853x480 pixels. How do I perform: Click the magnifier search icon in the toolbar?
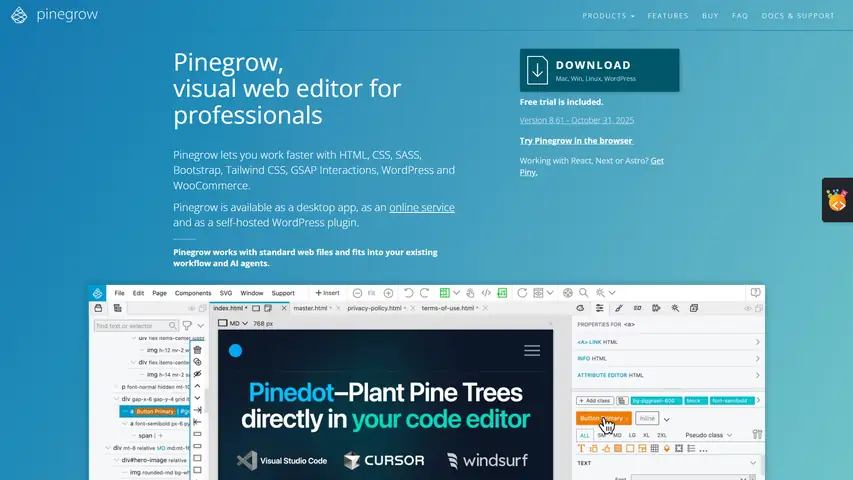click(584, 293)
